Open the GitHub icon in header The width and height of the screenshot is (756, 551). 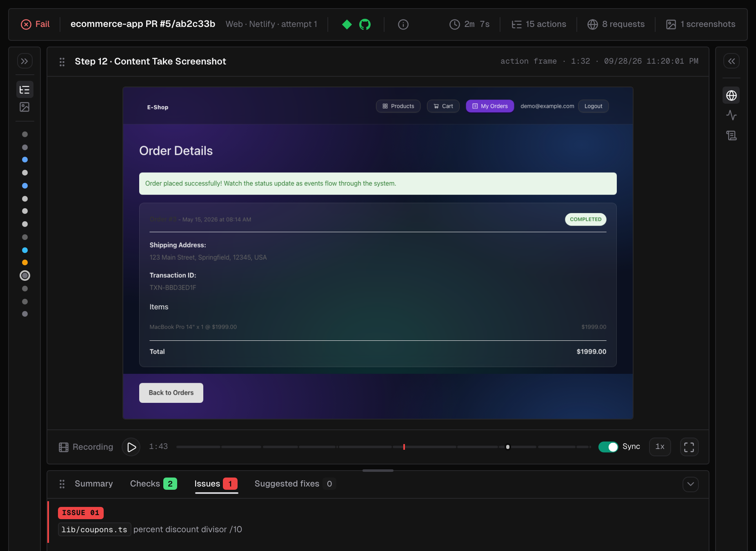coord(365,24)
